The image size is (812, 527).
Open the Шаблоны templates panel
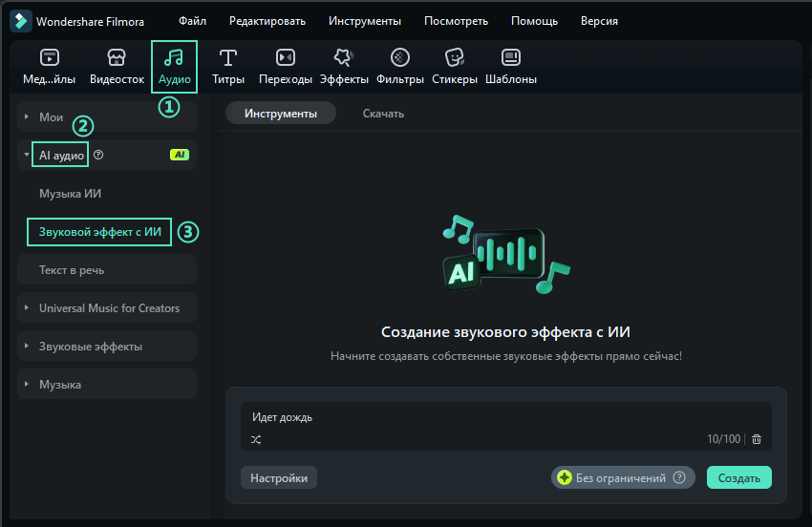coord(511,57)
